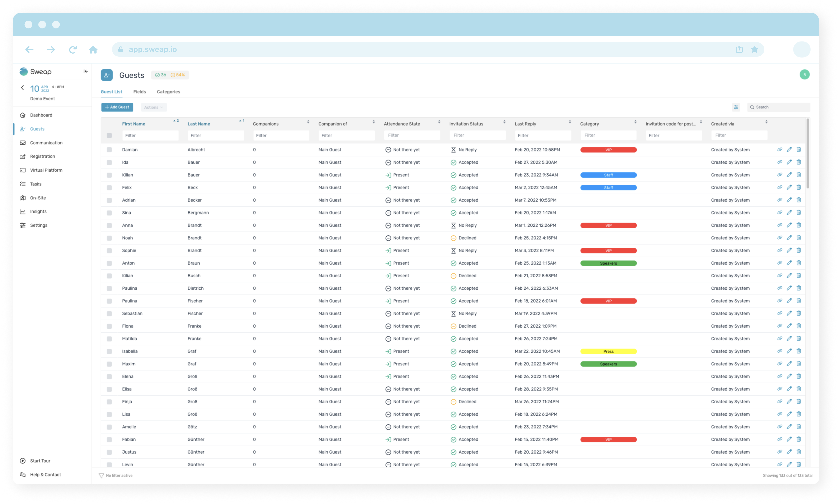839x504 pixels.
Task: Collapse the Sweap sidebar panel
Action: point(86,71)
